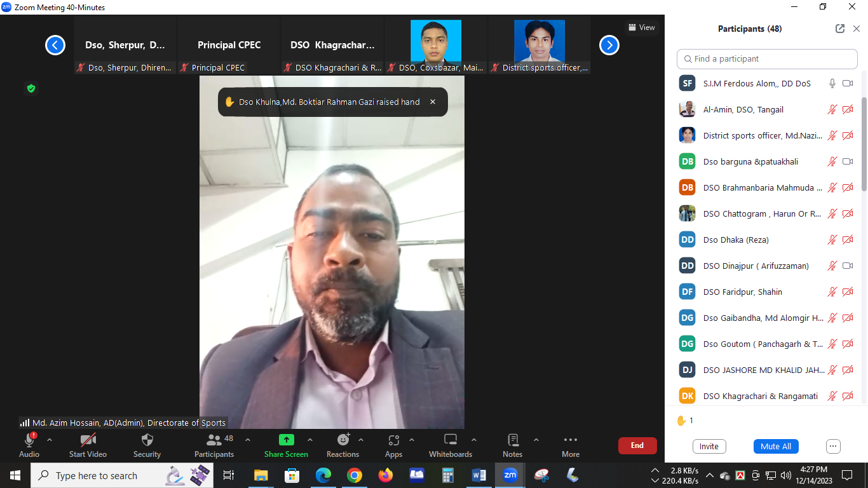
Task: Open File Explorer from the taskbar
Action: (x=261, y=475)
